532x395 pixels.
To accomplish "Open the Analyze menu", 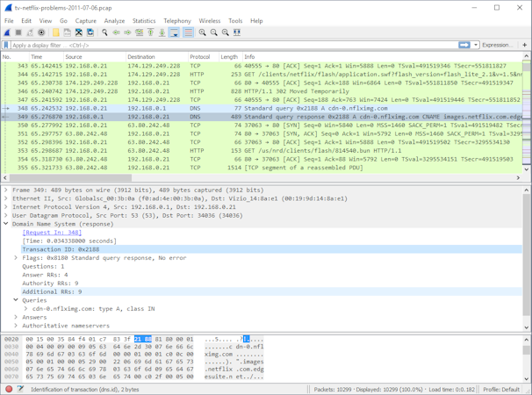I will point(114,21).
